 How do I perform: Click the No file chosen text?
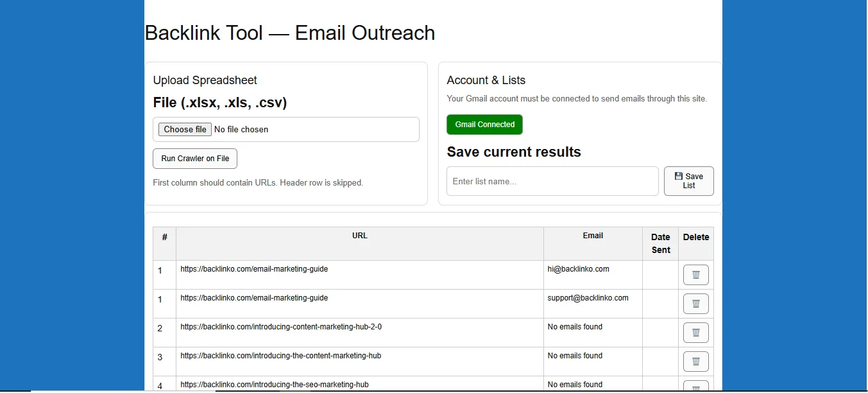pos(241,130)
